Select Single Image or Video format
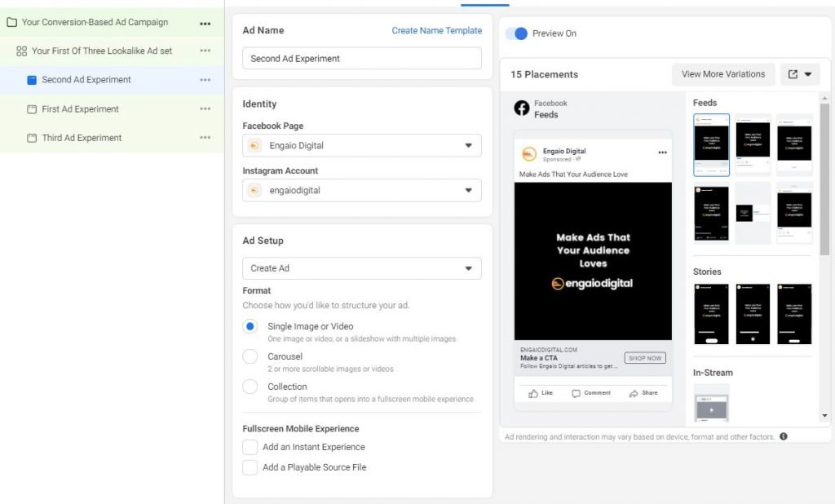The height and width of the screenshot is (504, 835). [250, 326]
